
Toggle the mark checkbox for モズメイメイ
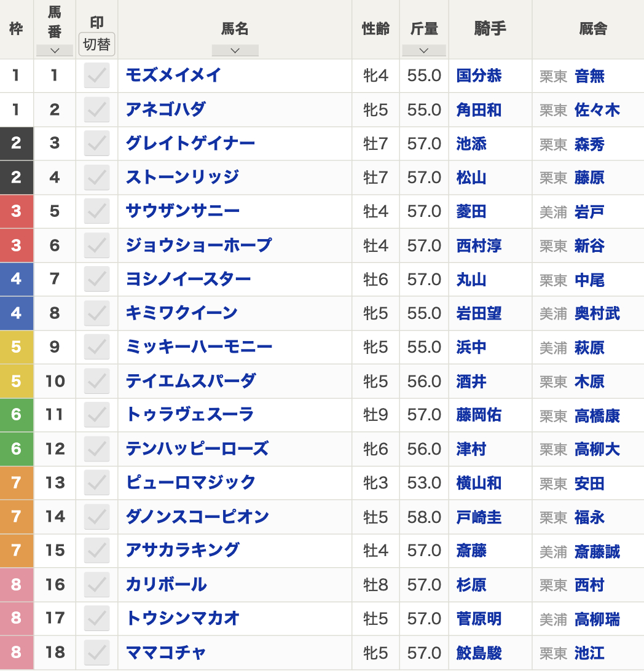click(x=96, y=76)
